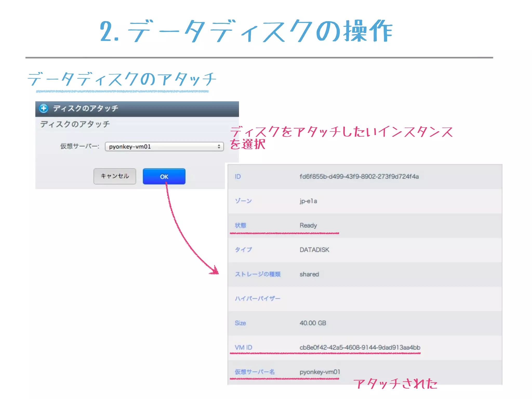Click the blue plus icon in dialog header

point(44,108)
